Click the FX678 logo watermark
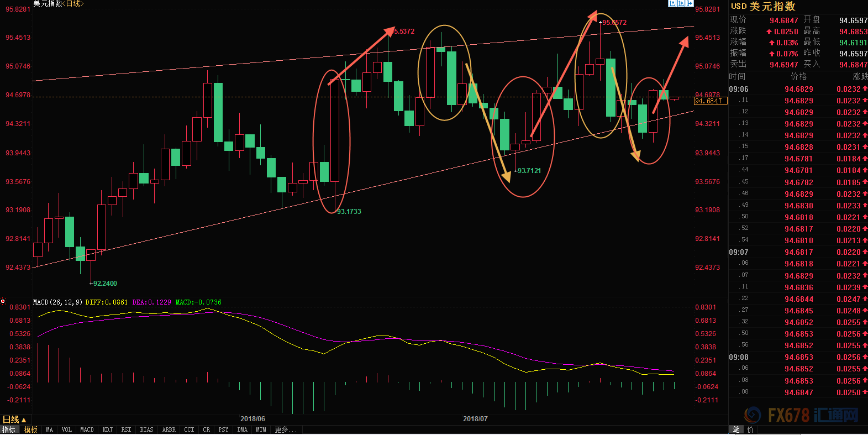Viewport: 868px width, 435px height. tap(800, 415)
